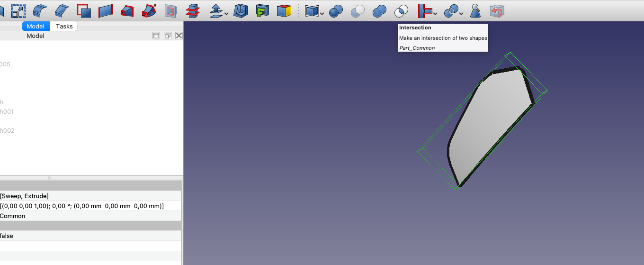The width and height of the screenshot is (644, 265).
Task: Click the Loft tool icon
Action: coord(127,10)
